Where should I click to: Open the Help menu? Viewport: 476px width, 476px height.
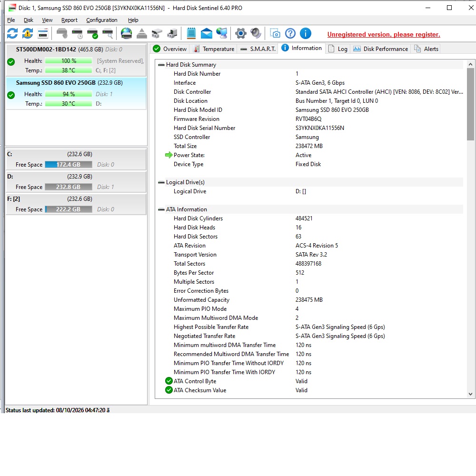tap(133, 20)
